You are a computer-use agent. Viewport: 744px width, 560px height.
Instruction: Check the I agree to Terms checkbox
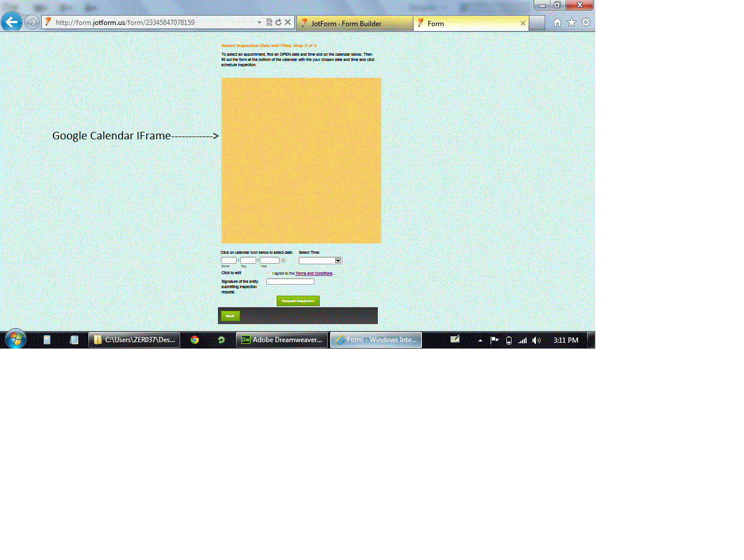pos(269,273)
